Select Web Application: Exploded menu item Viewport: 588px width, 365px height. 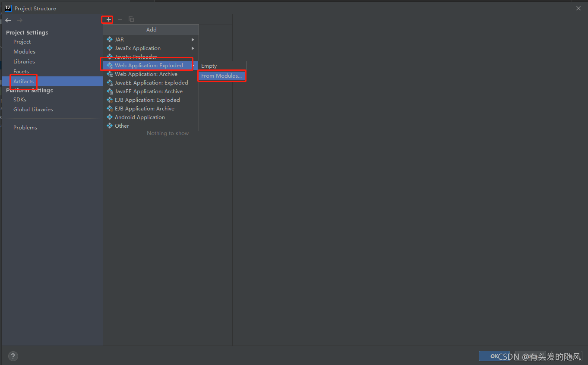click(x=151, y=66)
